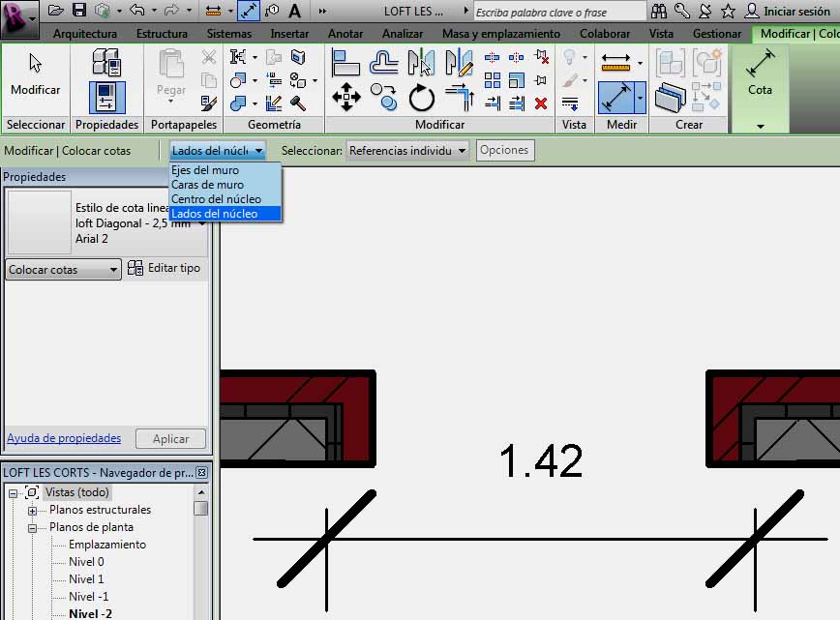The width and height of the screenshot is (840, 620).
Task: Collapse the 'Planos de planta' tree node
Action: click(x=31, y=527)
